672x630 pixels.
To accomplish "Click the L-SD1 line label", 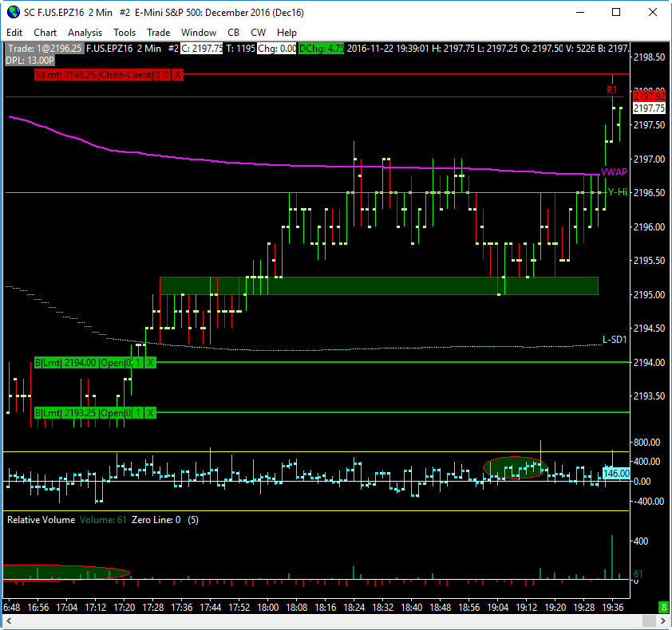I will click(x=615, y=340).
